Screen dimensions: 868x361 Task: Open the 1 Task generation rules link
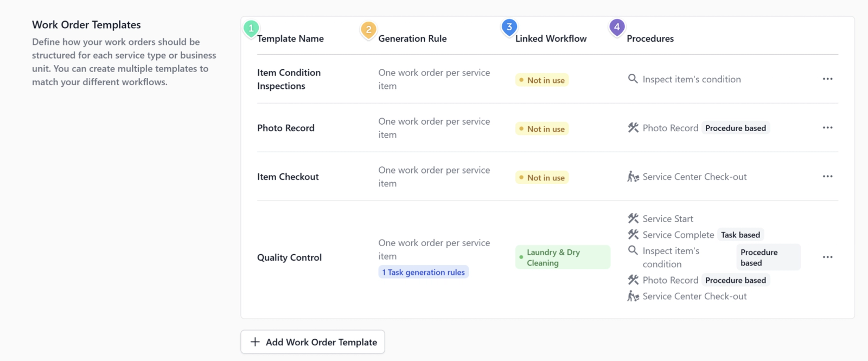[x=423, y=272]
